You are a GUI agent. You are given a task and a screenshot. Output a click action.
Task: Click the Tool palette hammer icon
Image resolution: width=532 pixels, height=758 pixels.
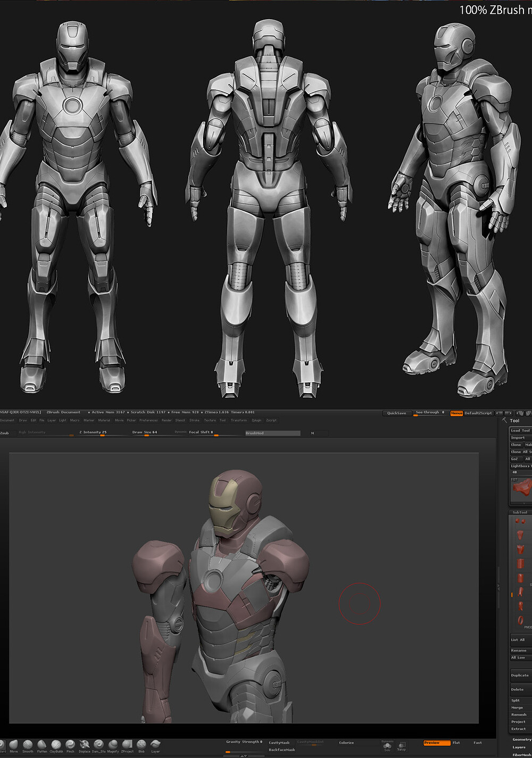point(504,420)
